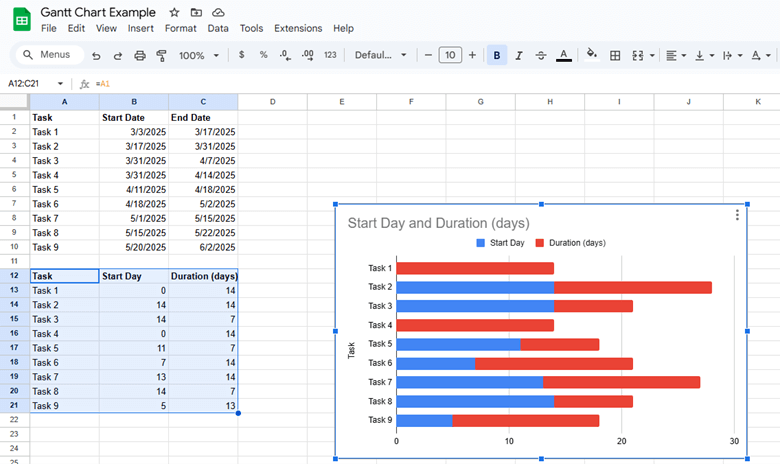Viewport: 780px width, 464px height.
Task: Star the Gantt Chart Example document
Action: (174, 12)
